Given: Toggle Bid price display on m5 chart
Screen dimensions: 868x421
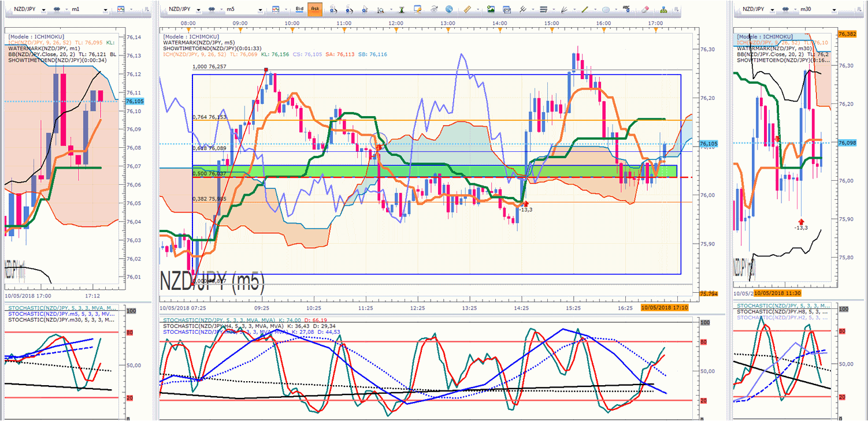Looking at the screenshot, I should (x=299, y=9).
